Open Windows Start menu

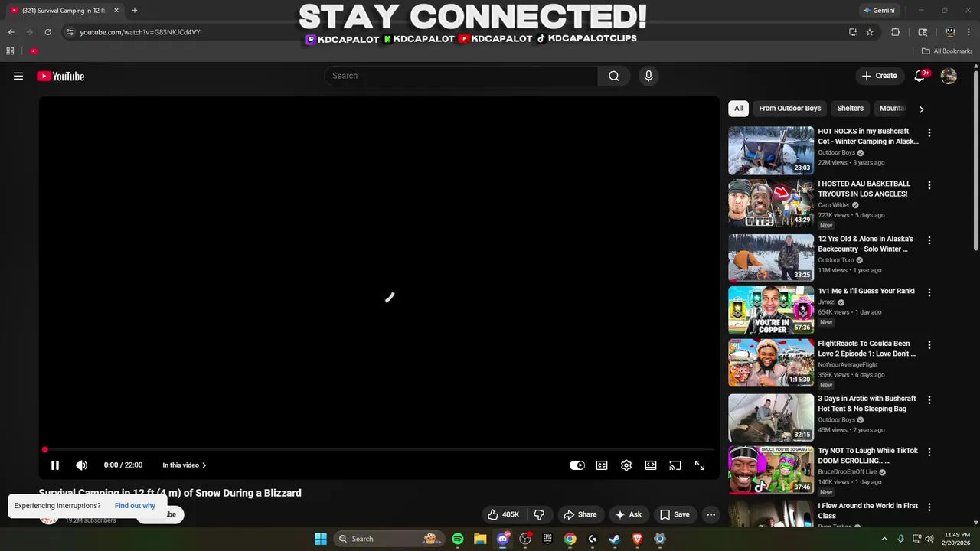tap(321, 539)
